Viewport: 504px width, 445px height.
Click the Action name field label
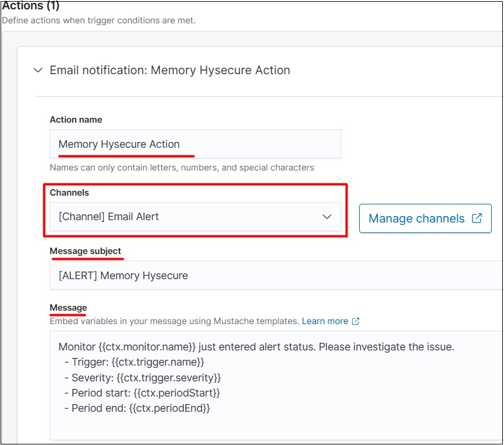76,120
